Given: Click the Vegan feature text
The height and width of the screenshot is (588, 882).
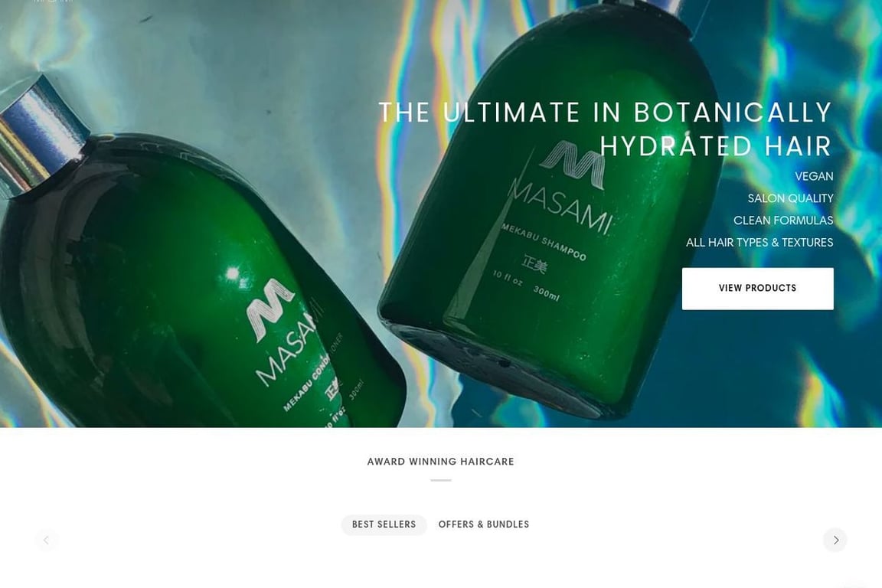Looking at the screenshot, I should 814,176.
